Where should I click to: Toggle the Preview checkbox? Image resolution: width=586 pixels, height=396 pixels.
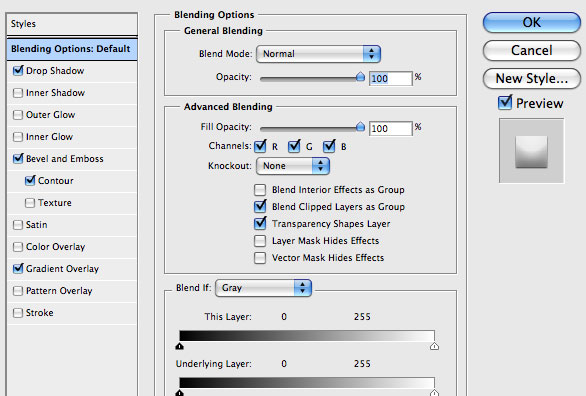tap(505, 103)
